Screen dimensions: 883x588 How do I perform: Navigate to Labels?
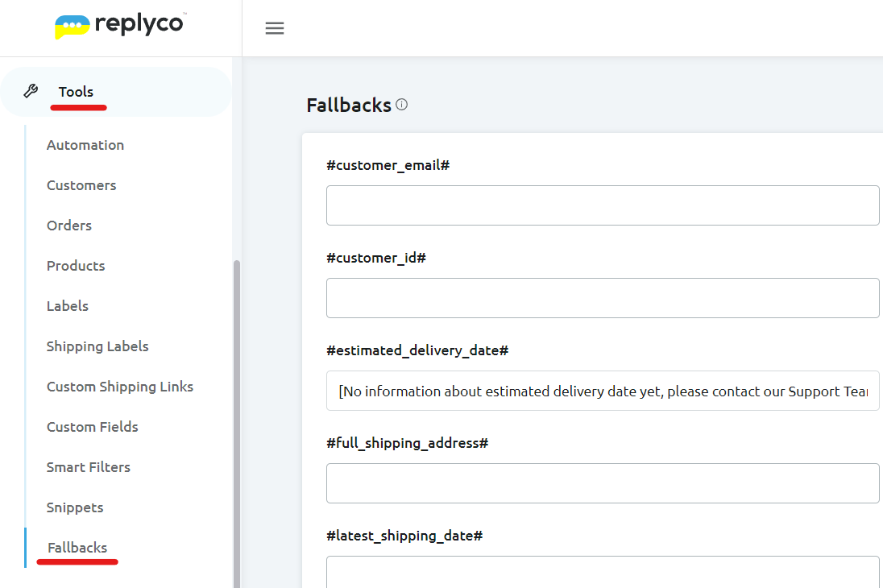68,306
